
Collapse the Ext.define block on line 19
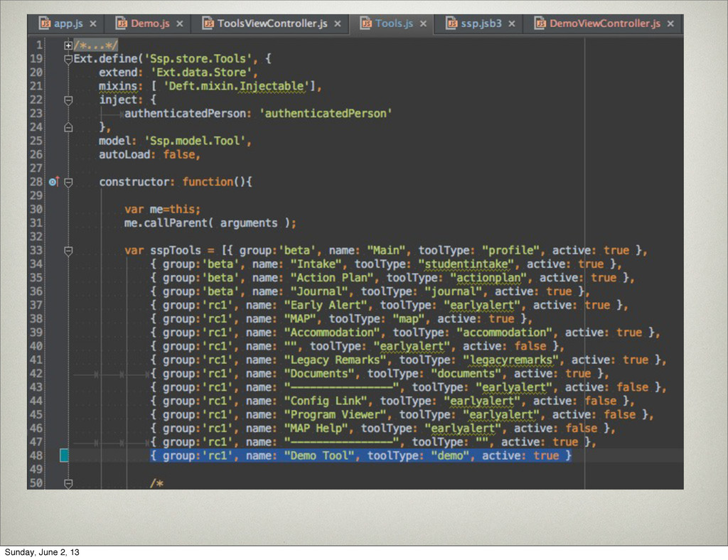pyautogui.click(x=68, y=59)
